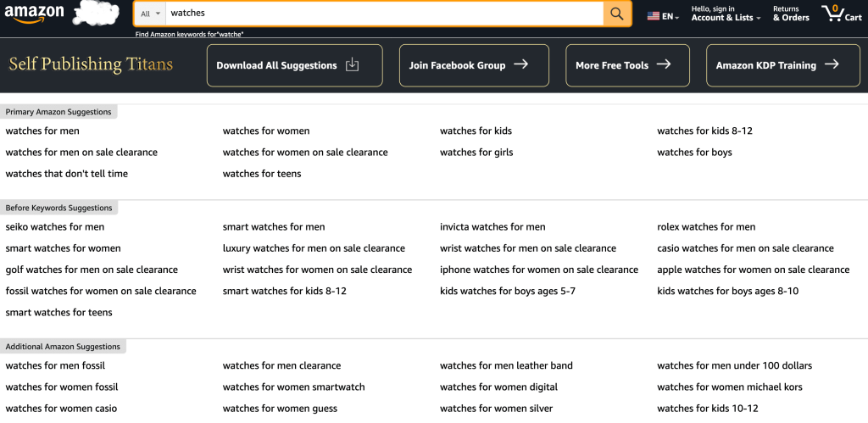Click the Amazon logo
This screenshot has width=868, height=423.
tap(34, 14)
